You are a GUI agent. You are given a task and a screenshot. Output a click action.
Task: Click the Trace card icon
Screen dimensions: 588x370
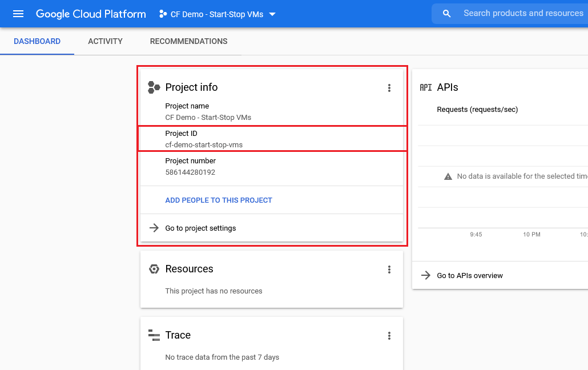tap(153, 335)
